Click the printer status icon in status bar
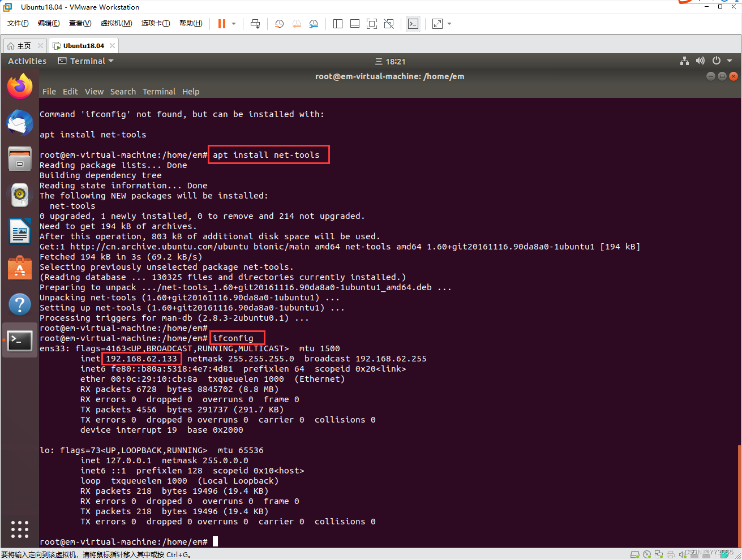 tap(671, 554)
